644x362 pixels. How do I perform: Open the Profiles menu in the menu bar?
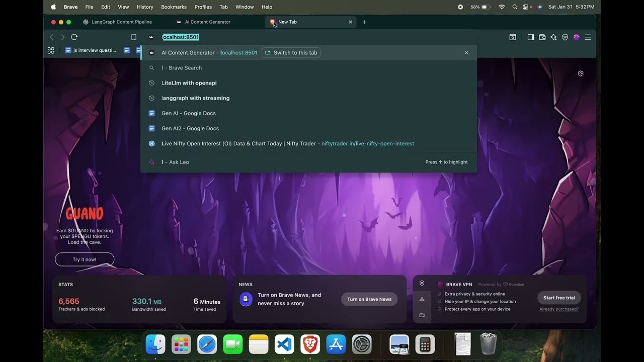pos(203,7)
